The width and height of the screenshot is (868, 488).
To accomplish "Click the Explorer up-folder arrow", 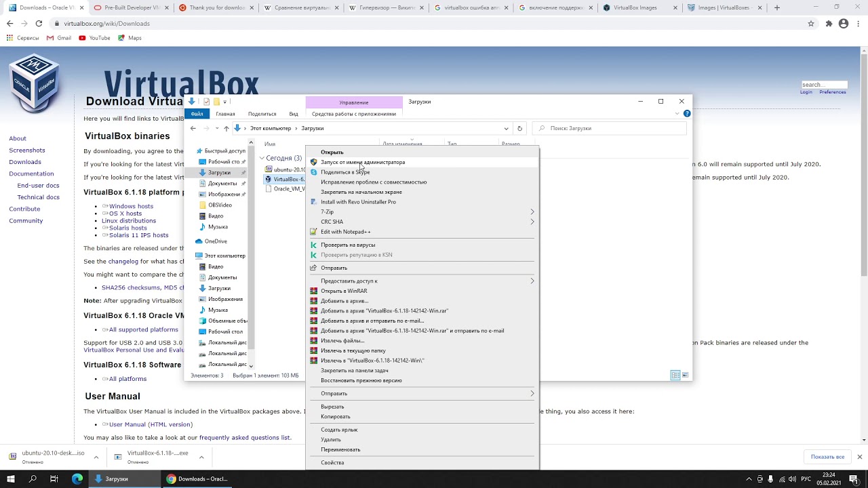I will [x=226, y=128].
